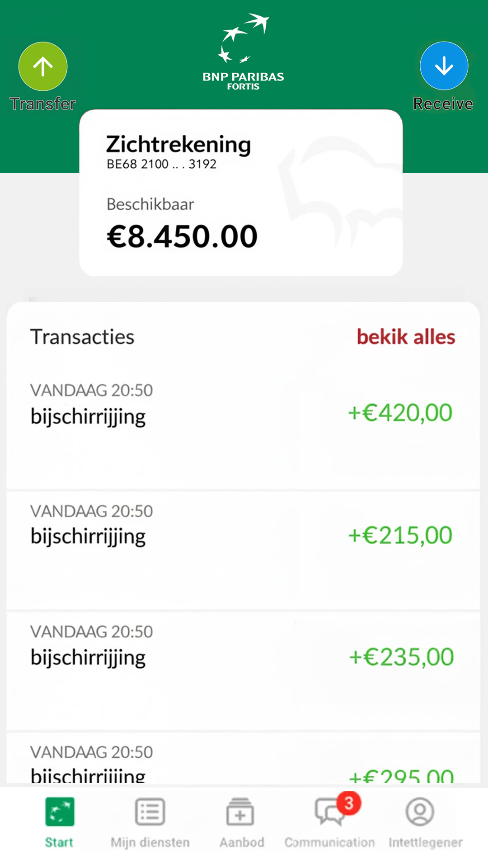Open the profile person icon
The width and height of the screenshot is (488, 868).
tap(420, 812)
